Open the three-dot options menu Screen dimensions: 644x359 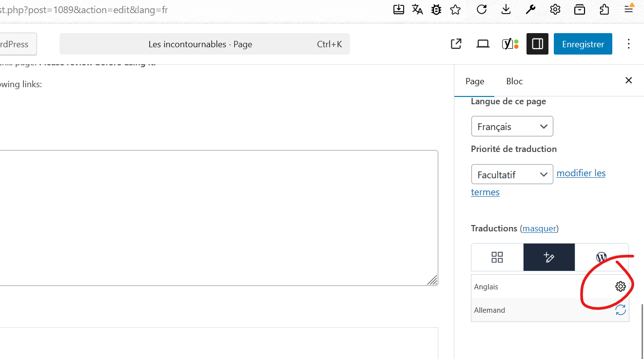pos(628,44)
